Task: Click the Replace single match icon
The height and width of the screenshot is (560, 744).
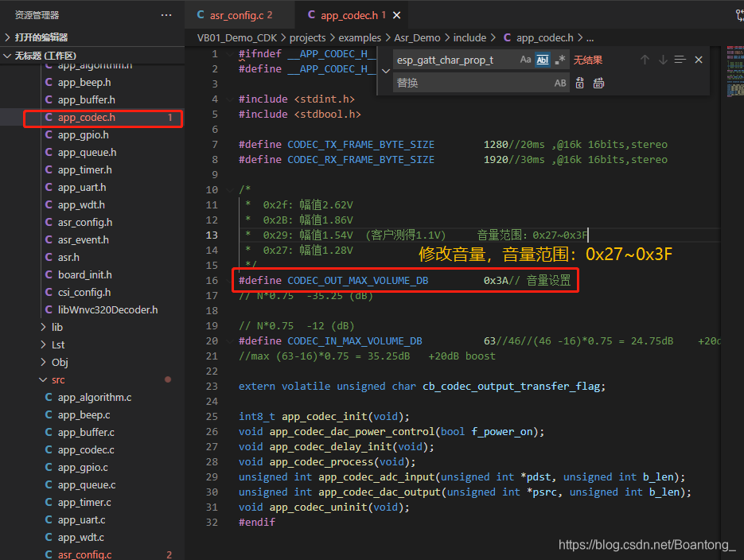Action: pyautogui.click(x=580, y=83)
